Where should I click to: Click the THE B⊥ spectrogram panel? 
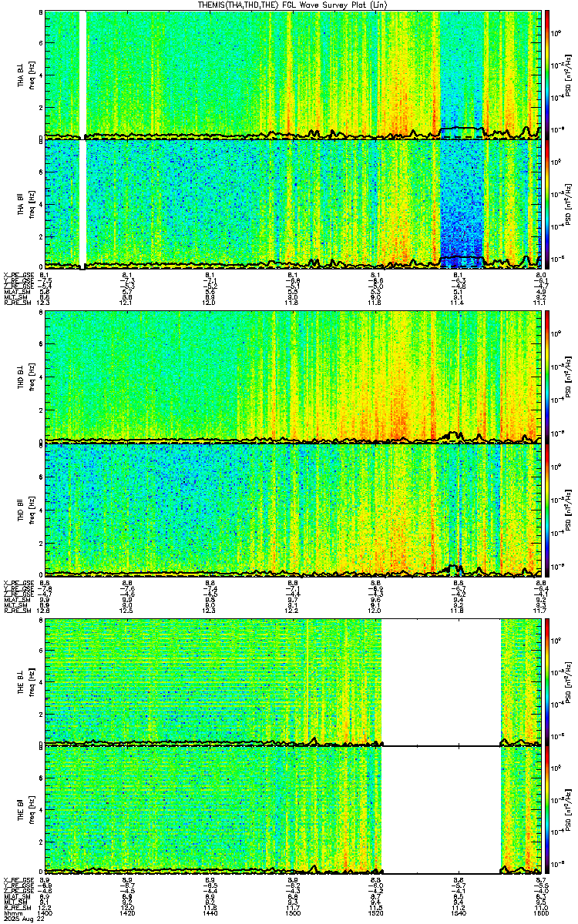coord(293,681)
